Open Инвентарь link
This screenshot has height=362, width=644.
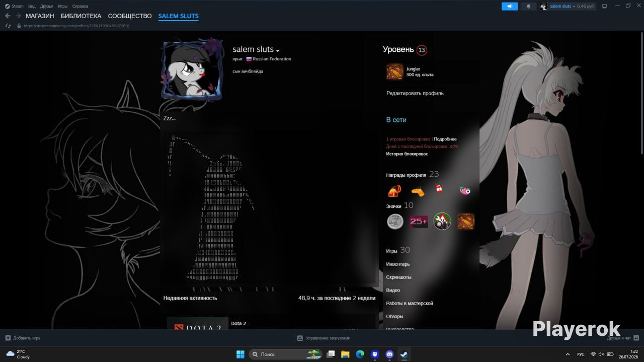tap(398, 264)
